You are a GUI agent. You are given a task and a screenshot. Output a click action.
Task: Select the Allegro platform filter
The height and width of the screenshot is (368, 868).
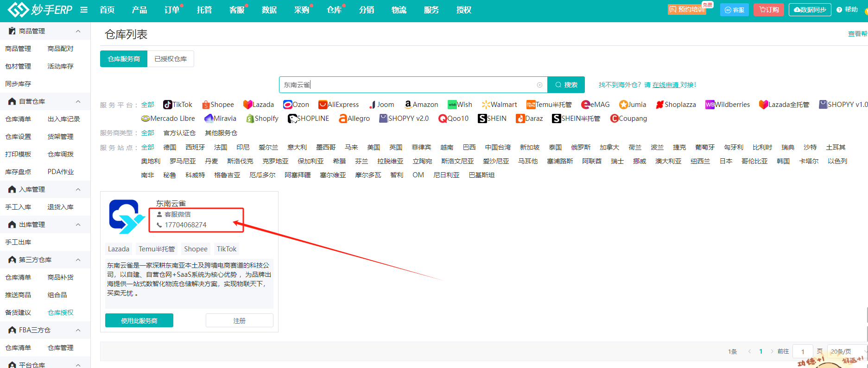pyautogui.click(x=354, y=119)
